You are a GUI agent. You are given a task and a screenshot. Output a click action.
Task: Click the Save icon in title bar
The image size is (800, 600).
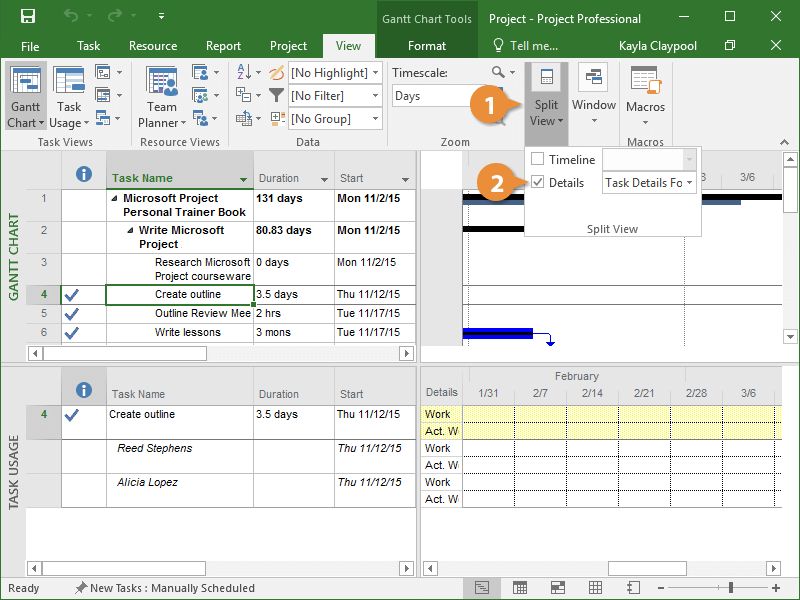tap(28, 17)
